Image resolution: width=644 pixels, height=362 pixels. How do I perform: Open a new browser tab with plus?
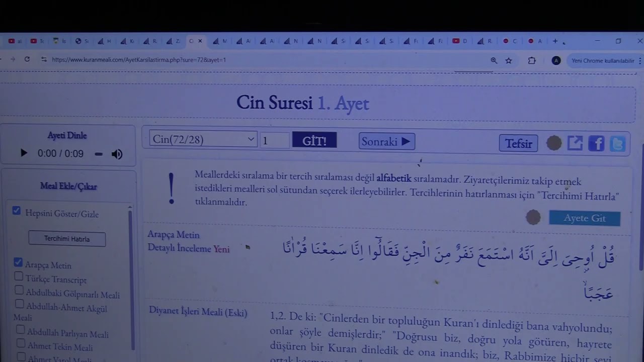[555, 41]
